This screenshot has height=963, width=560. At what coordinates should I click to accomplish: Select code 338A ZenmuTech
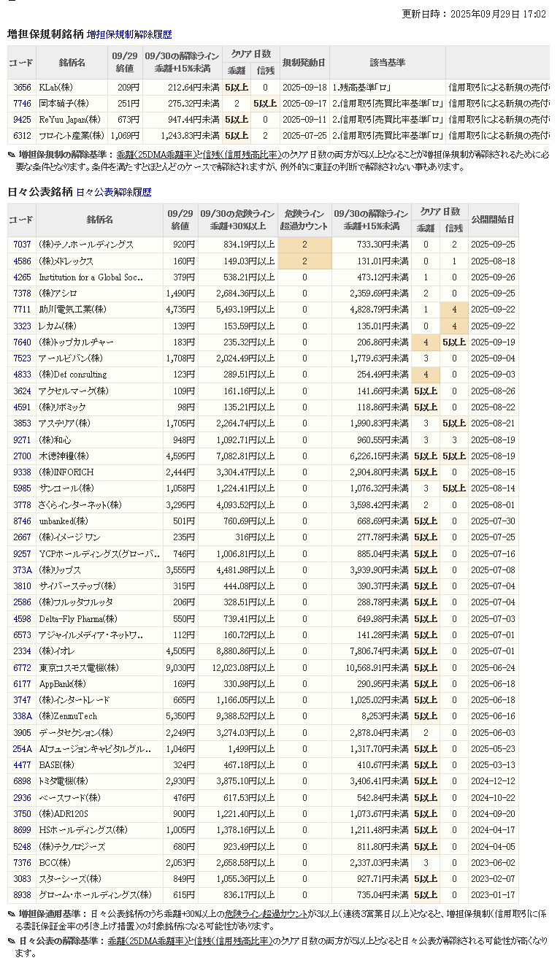pos(22,716)
